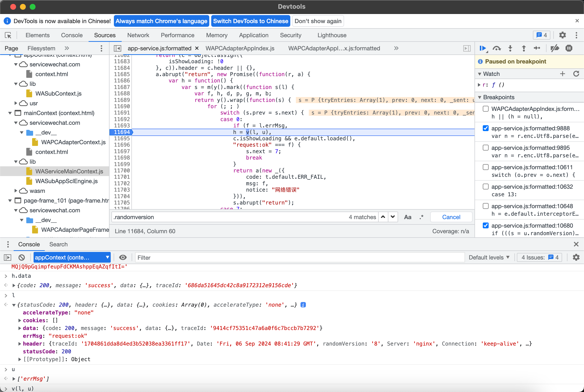
Task: Add a new watch expression
Action: (563, 74)
